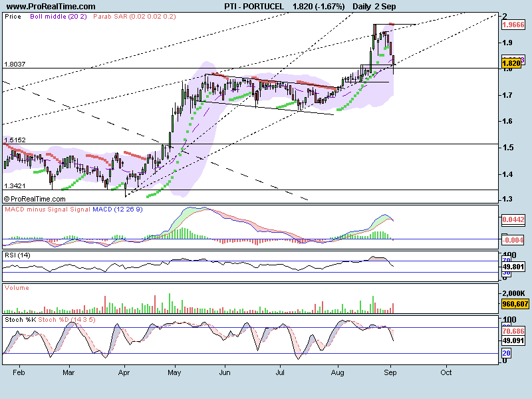
Task: Click the Aug month label on time axis
Action: pyautogui.click(x=338, y=372)
